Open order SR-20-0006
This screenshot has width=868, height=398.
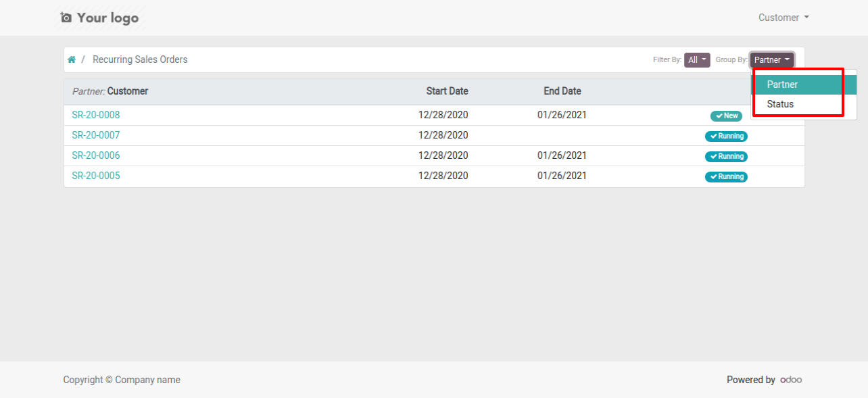click(96, 155)
